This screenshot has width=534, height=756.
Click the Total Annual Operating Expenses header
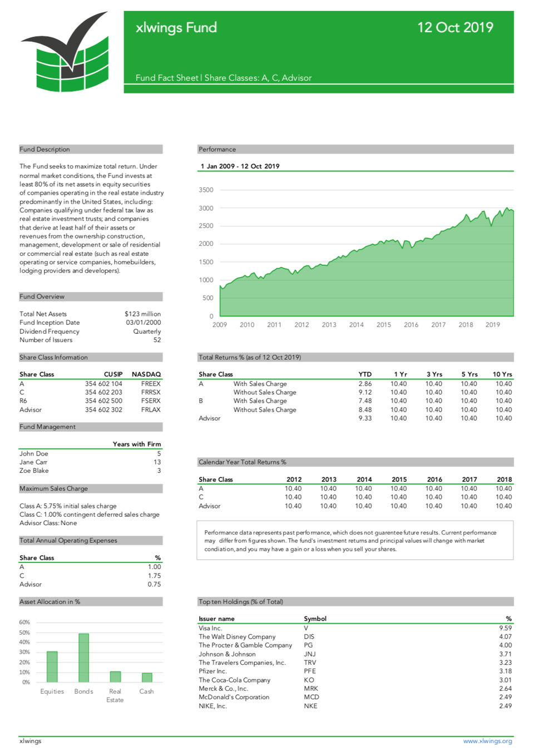point(91,540)
